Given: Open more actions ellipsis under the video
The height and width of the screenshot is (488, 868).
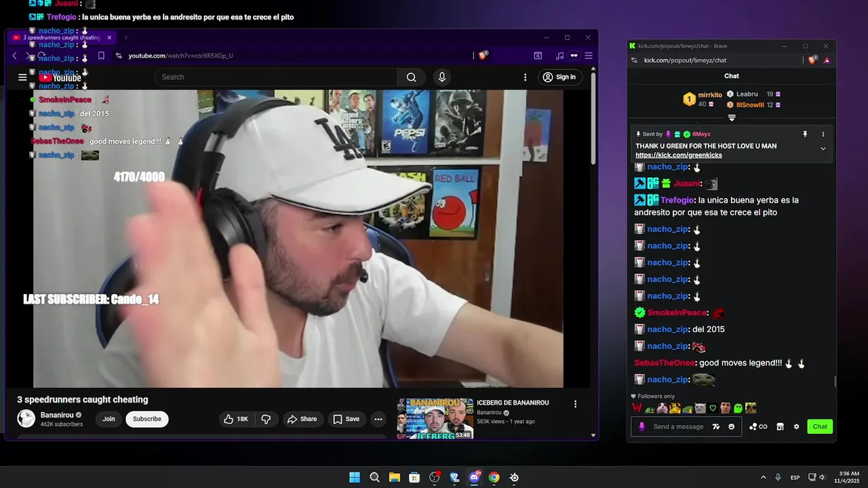Looking at the screenshot, I should click(378, 419).
